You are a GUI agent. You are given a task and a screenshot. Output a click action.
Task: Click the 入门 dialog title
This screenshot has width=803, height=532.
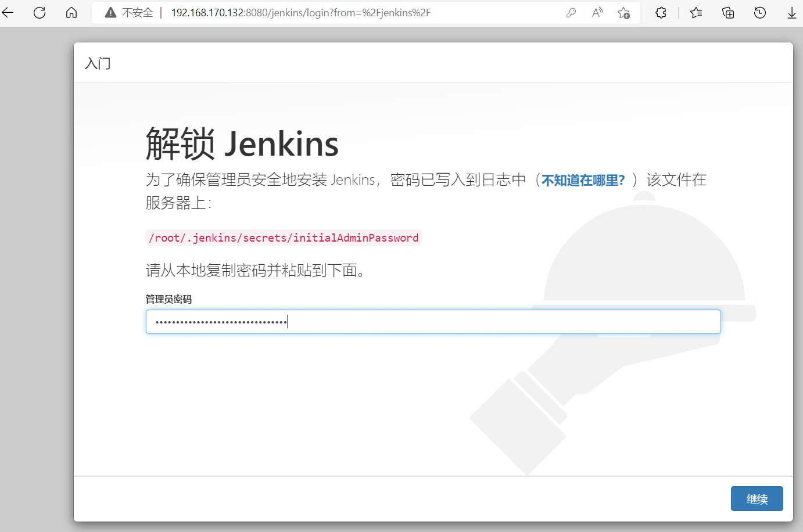98,63
